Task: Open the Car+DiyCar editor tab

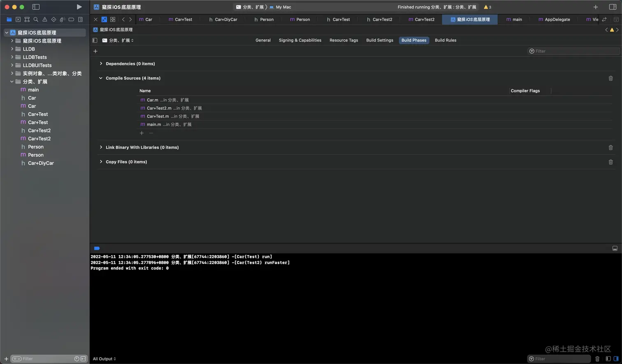Action: click(x=223, y=19)
